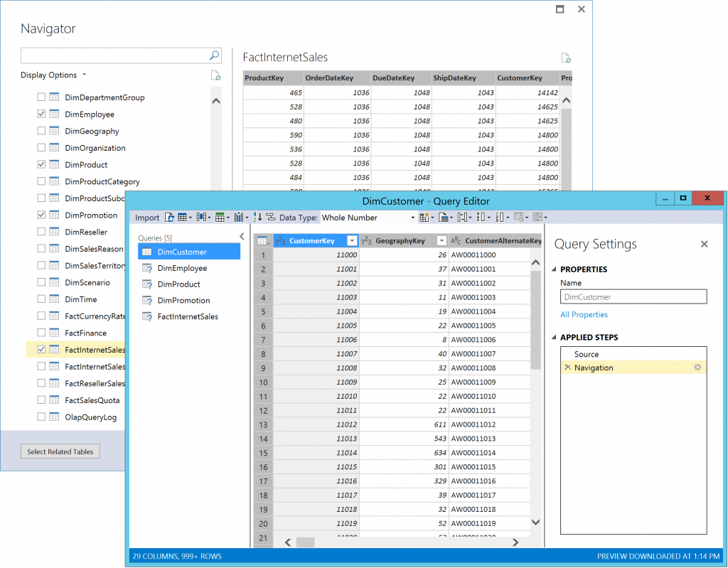Check the DimOrganization checkbox

tap(41, 147)
